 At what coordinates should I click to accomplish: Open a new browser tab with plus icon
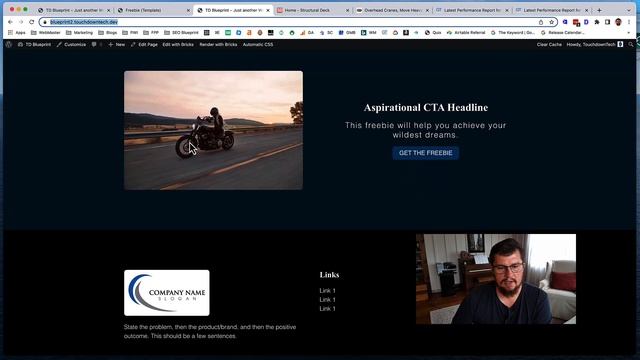click(x=599, y=10)
